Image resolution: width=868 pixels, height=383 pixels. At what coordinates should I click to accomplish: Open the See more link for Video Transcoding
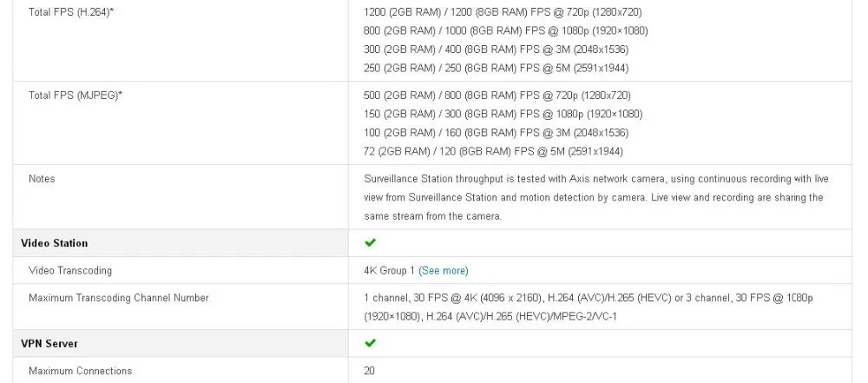click(444, 270)
